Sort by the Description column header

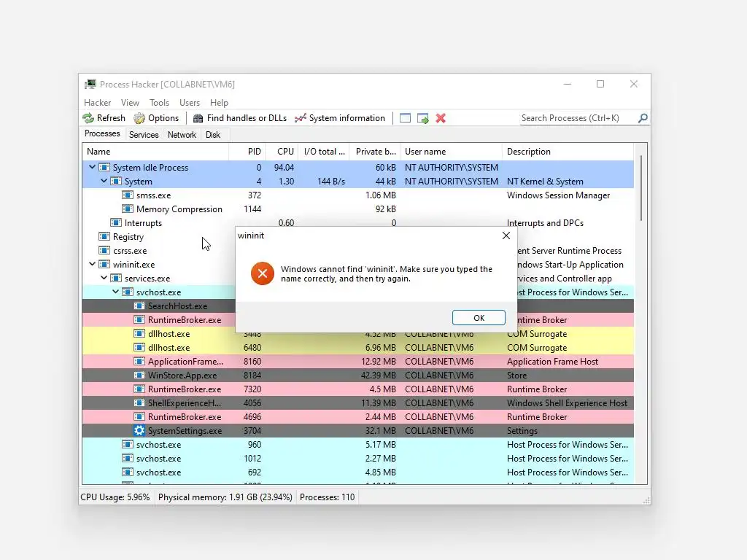point(568,152)
